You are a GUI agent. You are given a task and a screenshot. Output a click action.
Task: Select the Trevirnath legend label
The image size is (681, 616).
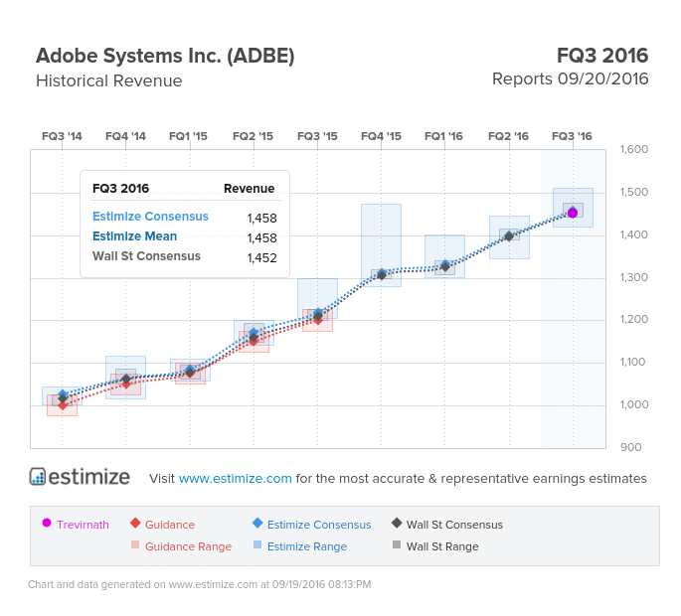click(83, 525)
